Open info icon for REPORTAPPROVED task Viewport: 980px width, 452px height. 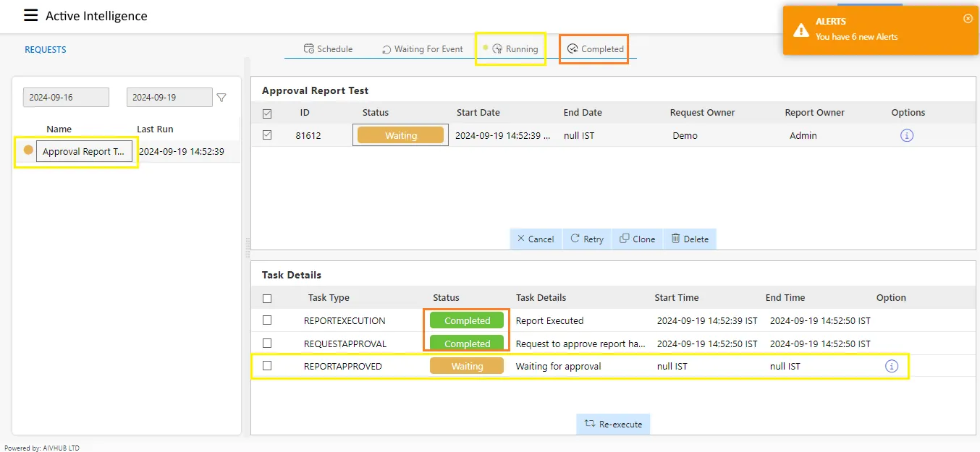pyautogui.click(x=892, y=366)
